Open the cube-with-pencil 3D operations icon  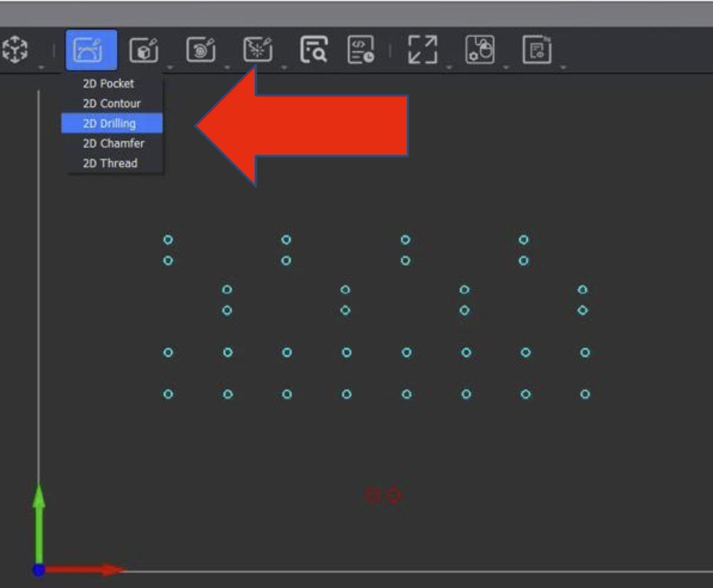tap(143, 50)
